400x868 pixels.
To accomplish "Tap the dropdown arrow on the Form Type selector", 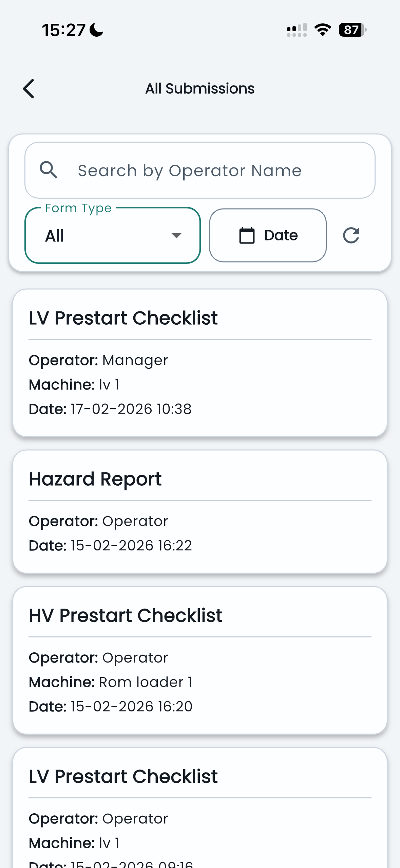I will [x=176, y=236].
